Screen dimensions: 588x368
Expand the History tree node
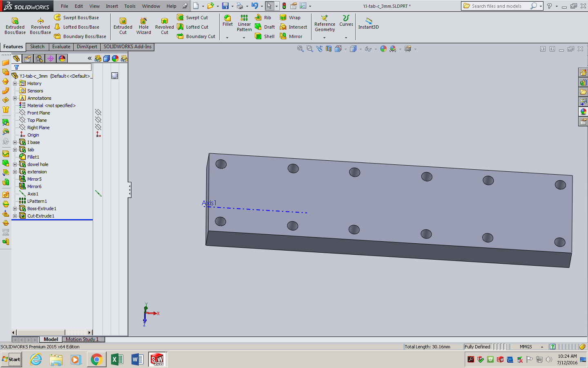tap(15, 83)
